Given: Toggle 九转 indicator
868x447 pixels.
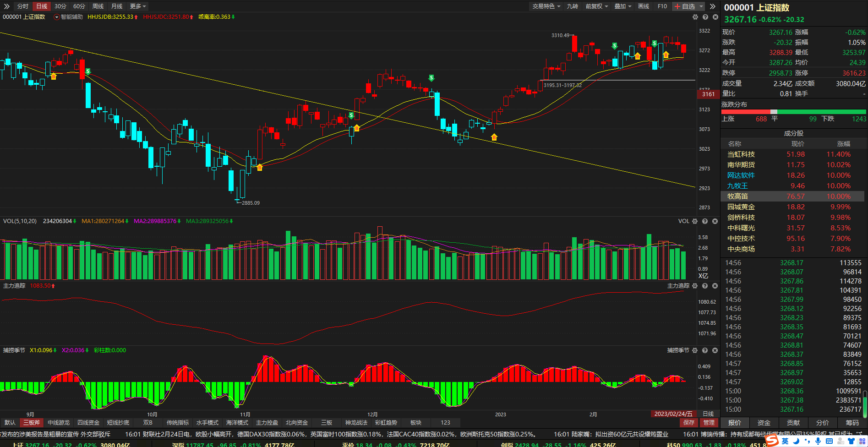Looking at the screenshot, I should click(572, 6).
